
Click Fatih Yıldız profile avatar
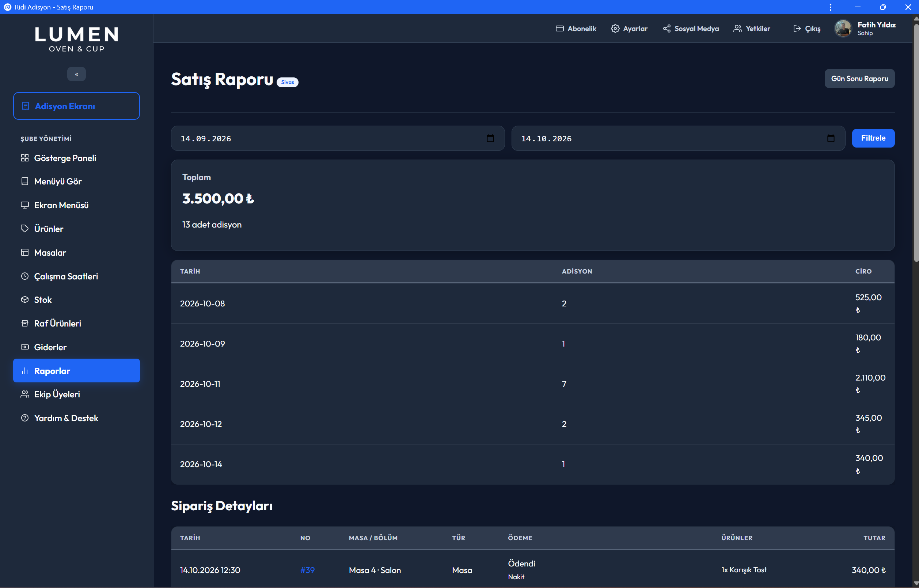[843, 28]
